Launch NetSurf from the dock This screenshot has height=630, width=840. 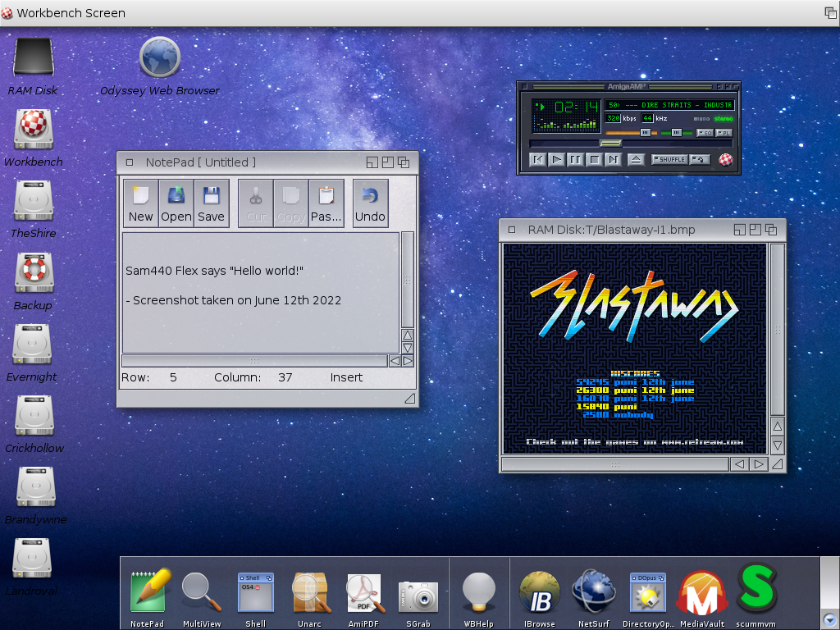tap(594, 592)
